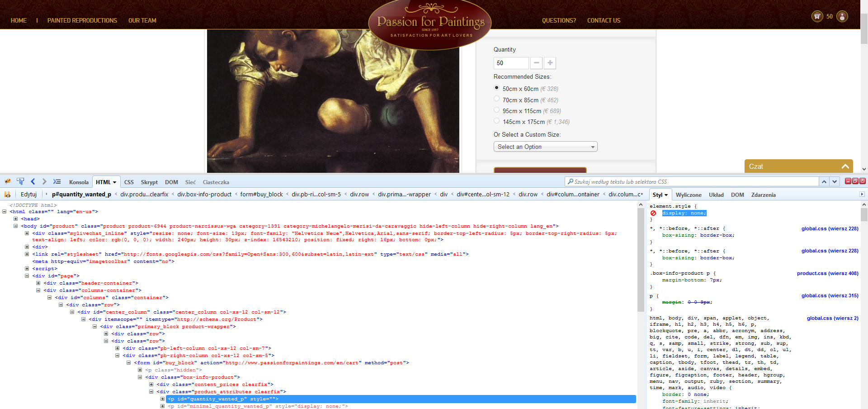Open the HTML panel options dropdown arrow
The height and width of the screenshot is (409, 868).
click(114, 182)
